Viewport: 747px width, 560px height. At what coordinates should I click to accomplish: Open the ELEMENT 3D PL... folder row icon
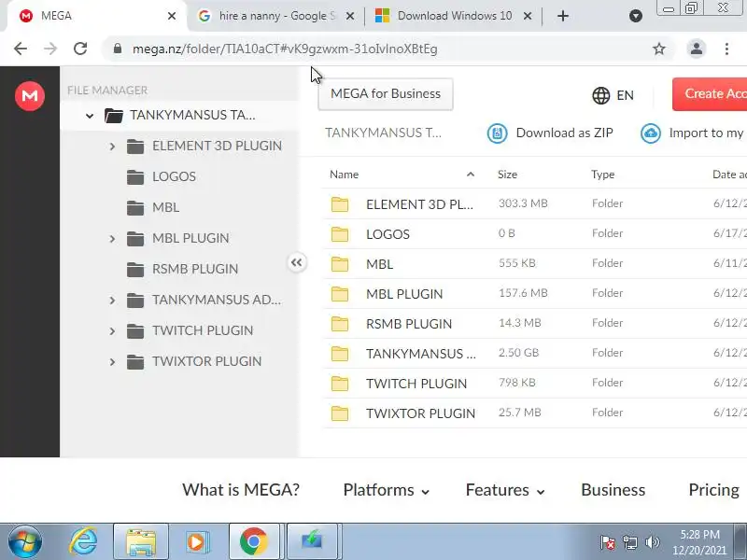tap(340, 204)
